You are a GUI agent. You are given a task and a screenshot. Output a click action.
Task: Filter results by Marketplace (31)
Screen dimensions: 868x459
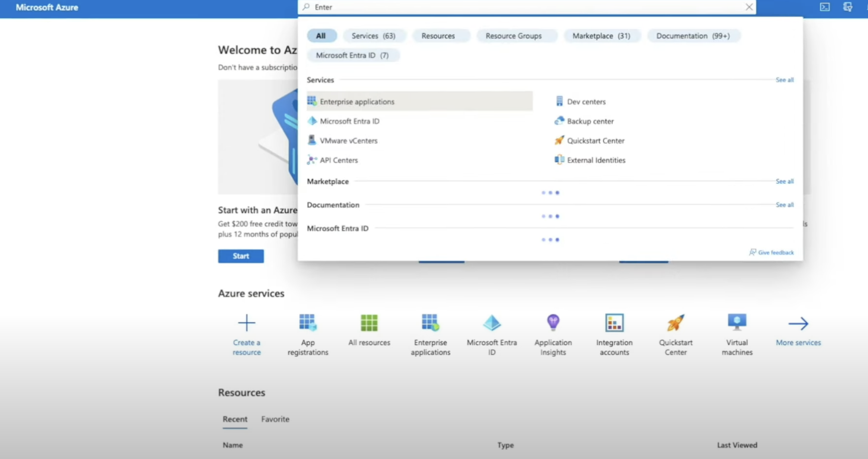click(601, 36)
